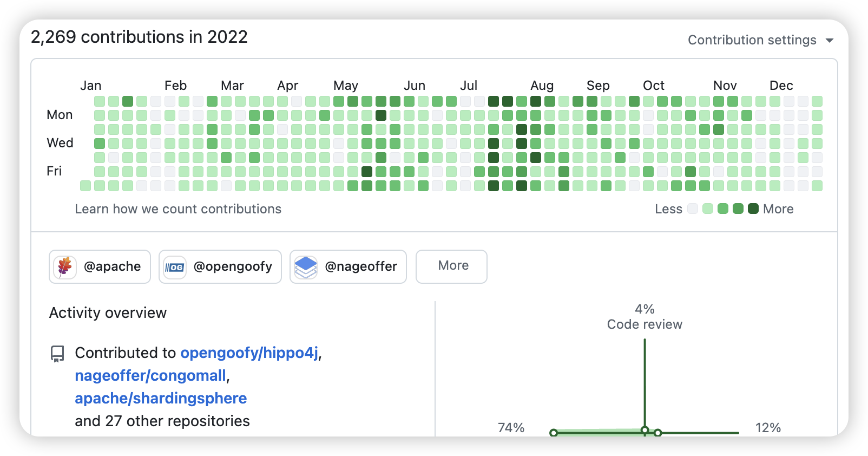Click the darkest green legend swatch
The height and width of the screenshot is (456, 868).
click(x=753, y=209)
